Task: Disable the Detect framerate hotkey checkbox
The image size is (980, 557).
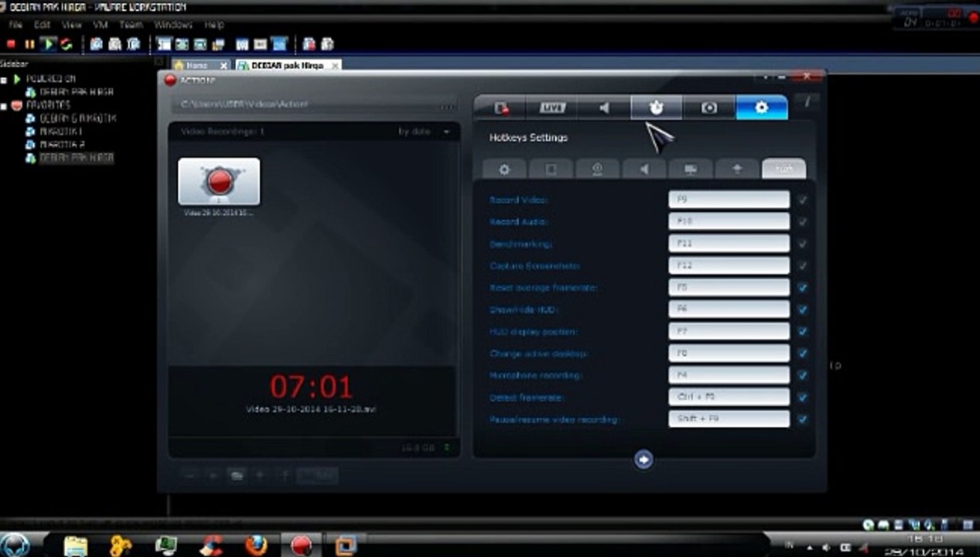Action: coord(803,397)
